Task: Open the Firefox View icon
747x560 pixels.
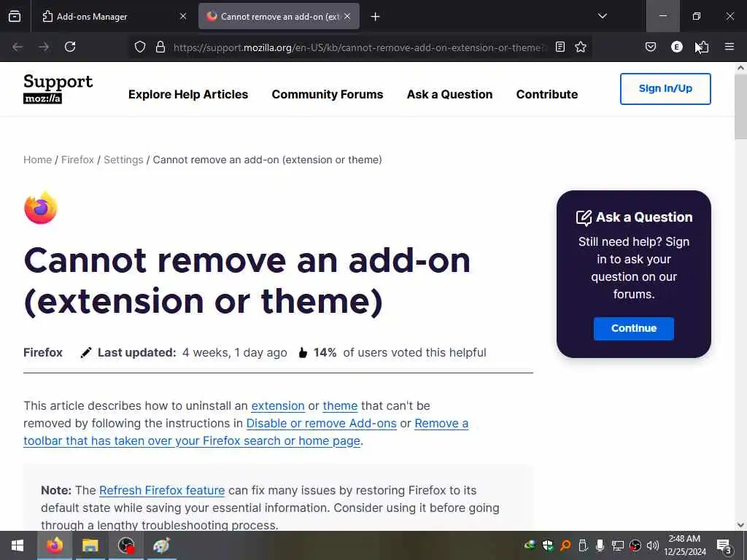Action: tap(15, 16)
